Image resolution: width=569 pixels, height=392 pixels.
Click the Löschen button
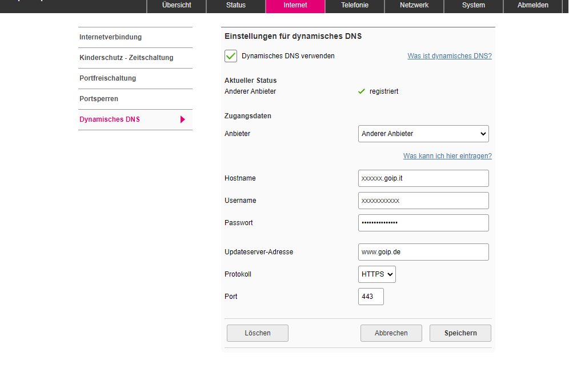pos(258,333)
